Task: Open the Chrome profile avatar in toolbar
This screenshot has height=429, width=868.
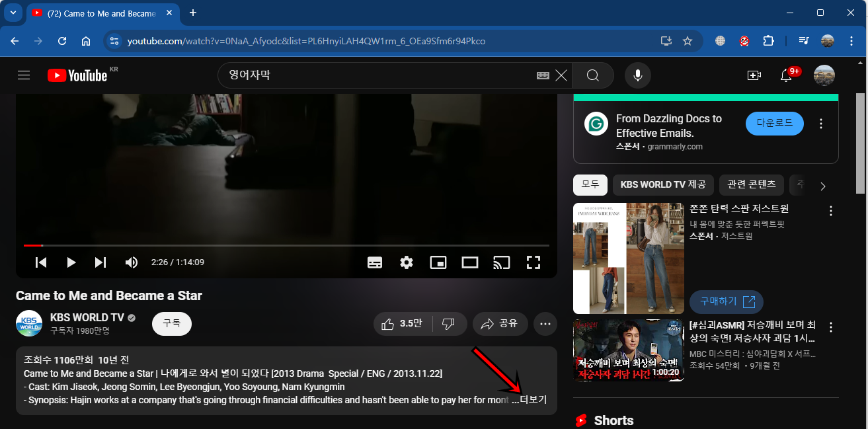Action: (828, 41)
